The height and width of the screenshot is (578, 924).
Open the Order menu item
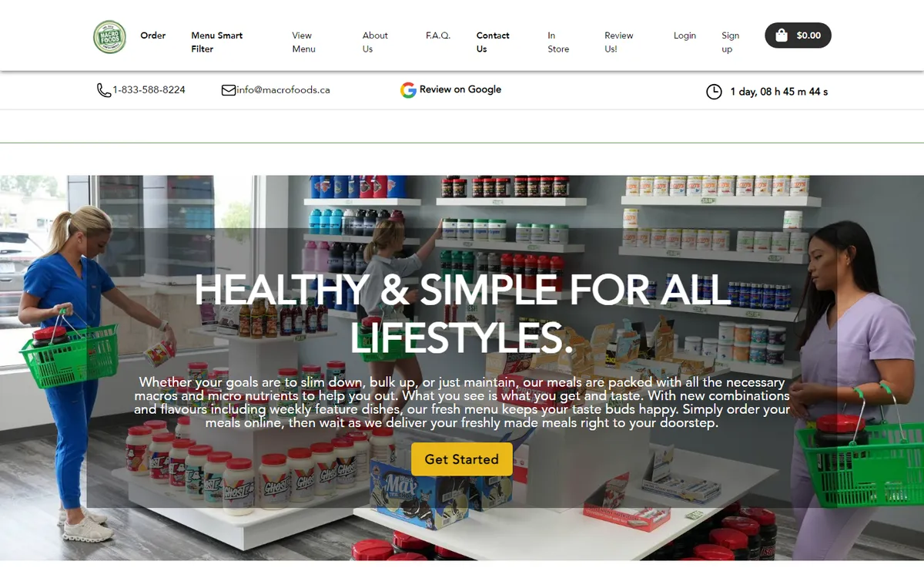point(153,35)
